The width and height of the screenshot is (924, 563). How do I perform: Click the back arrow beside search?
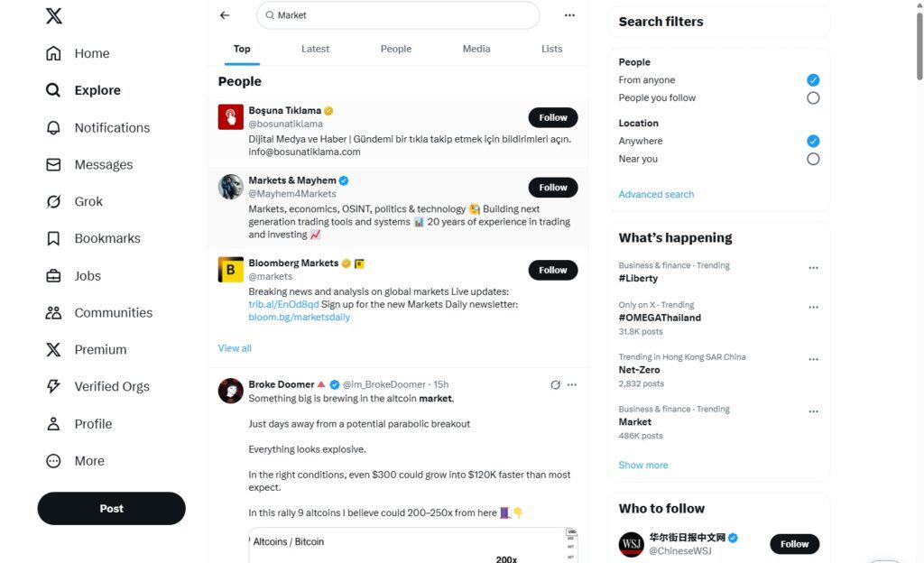click(225, 15)
